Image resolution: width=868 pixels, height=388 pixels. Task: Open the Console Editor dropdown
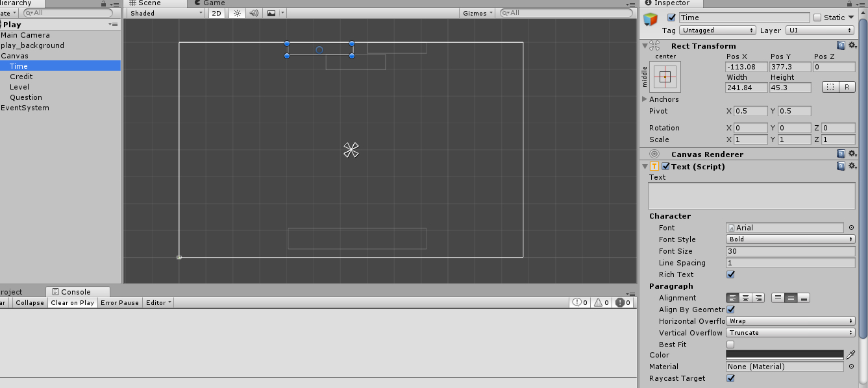(x=158, y=303)
